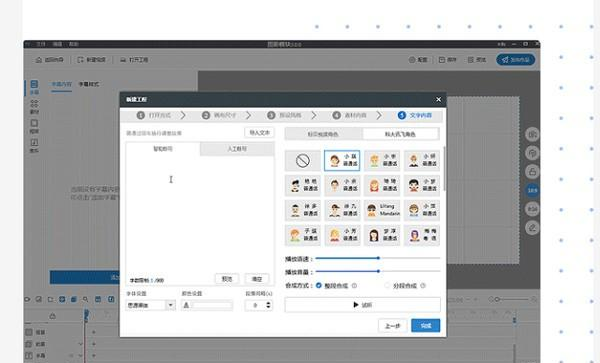The image size is (600, 363).
Task: Close the new project dialog
Action: click(439, 99)
